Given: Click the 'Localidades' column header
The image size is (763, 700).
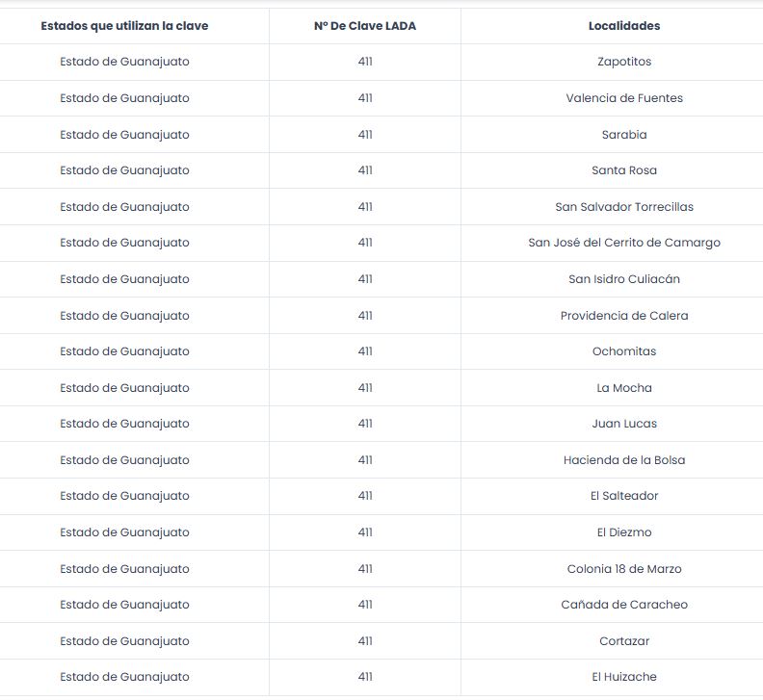Looking at the screenshot, I should (624, 26).
